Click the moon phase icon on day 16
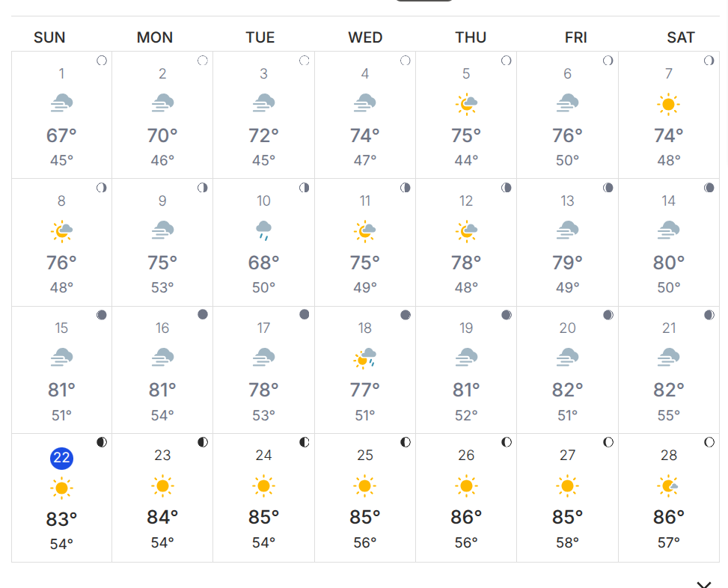 point(203,315)
